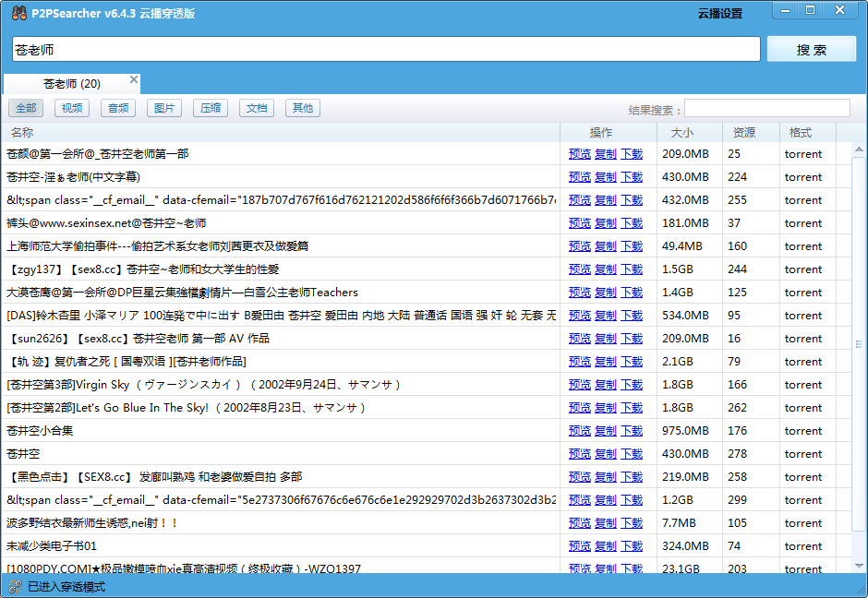This screenshot has height=598, width=868.
Task: Click the scrollbar up arrow
Action: click(x=859, y=149)
